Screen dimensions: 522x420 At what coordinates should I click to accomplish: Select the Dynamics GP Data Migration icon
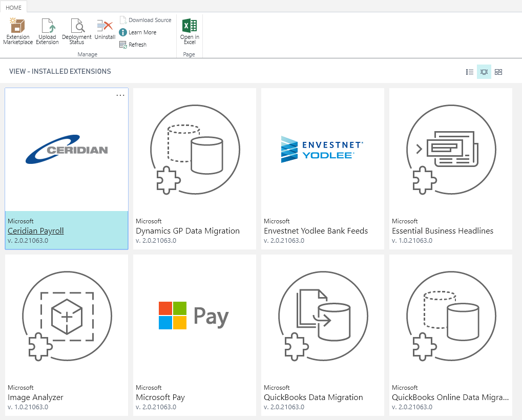click(195, 150)
